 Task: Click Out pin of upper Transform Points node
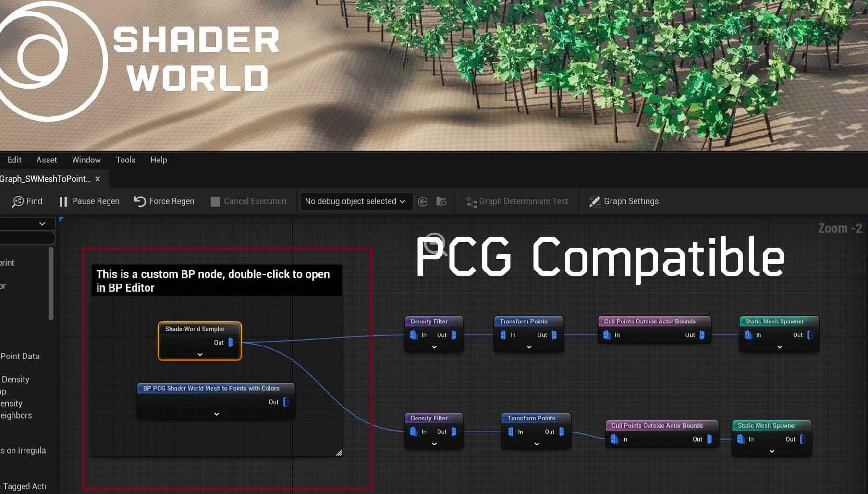click(x=554, y=335)
